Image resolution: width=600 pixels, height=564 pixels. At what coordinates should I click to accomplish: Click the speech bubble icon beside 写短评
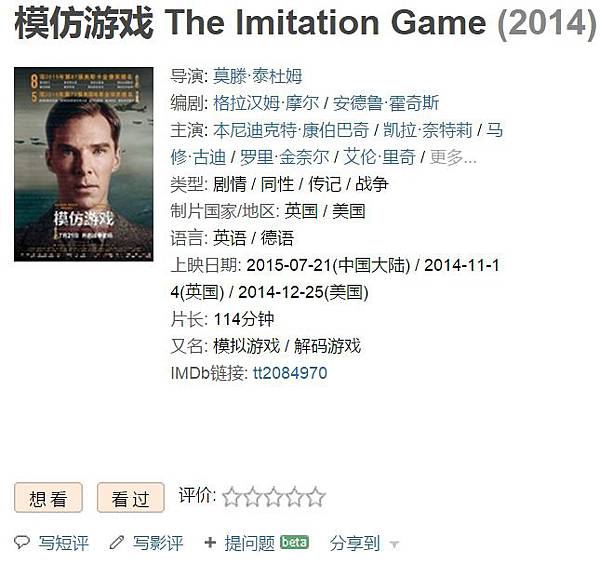point(22,543)
